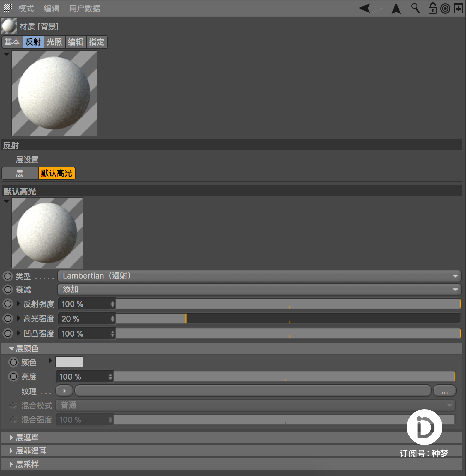Collapse the 默认高光 preview triangle
This screenshot has width=466, height=476.
pyautogui.click(x=7, y=202)
